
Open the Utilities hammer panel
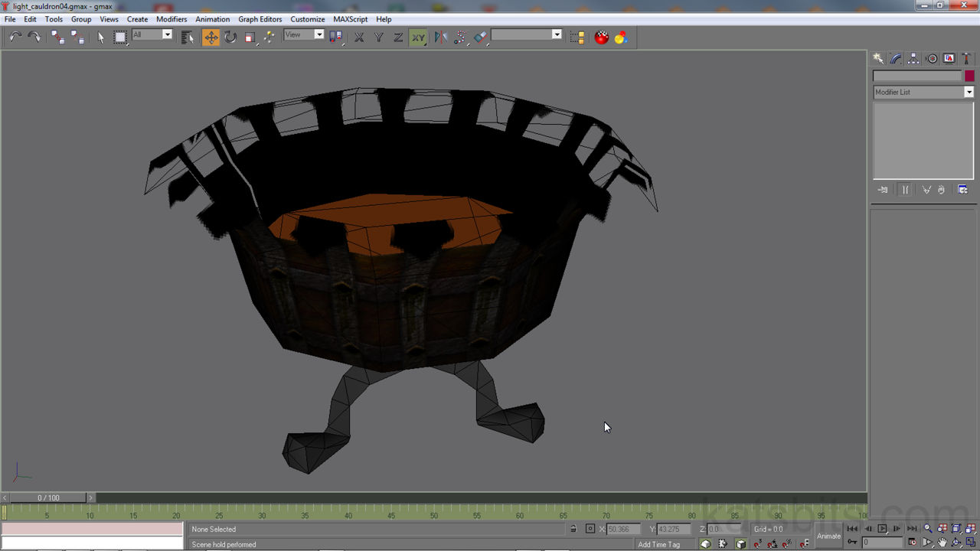(x=965, y=59)
